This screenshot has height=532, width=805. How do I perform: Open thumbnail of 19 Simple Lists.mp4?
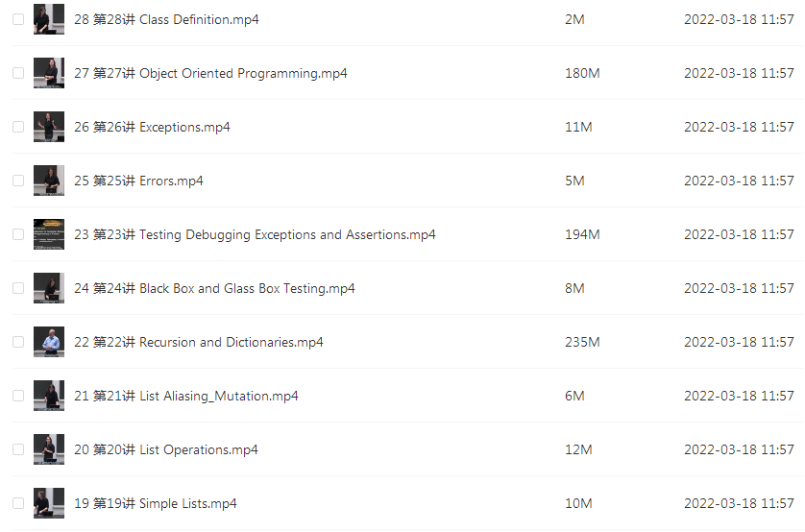click(x=49, y=503)
